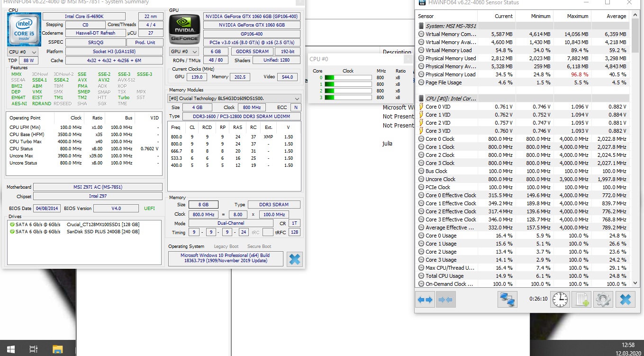Close sensors with the blue X icon

(625, 300)
